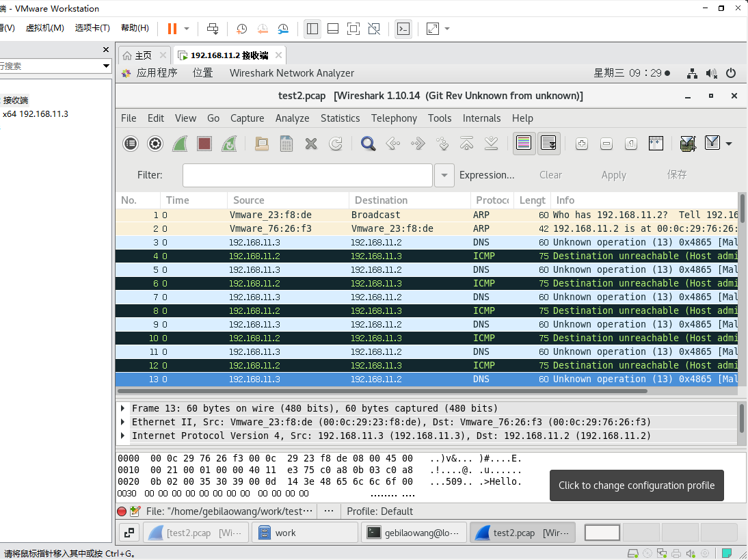This screenshot has height=560, width=748.
Task: Select packet 7 DNS row
Action: (x=427, y=297)
